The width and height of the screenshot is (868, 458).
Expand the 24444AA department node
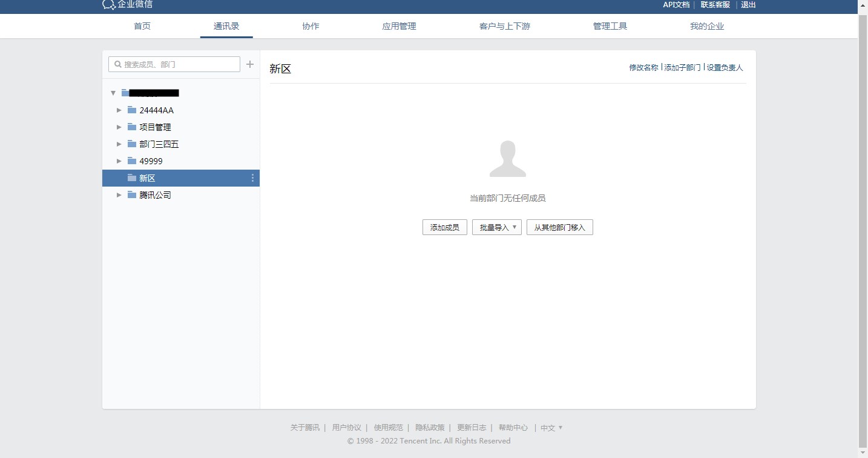click(119, 110)
